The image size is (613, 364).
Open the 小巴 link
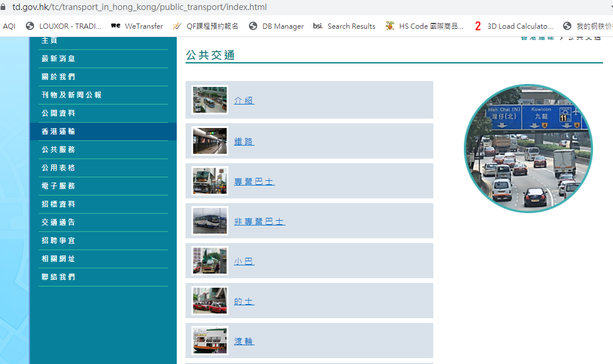[x=244, y=262]
